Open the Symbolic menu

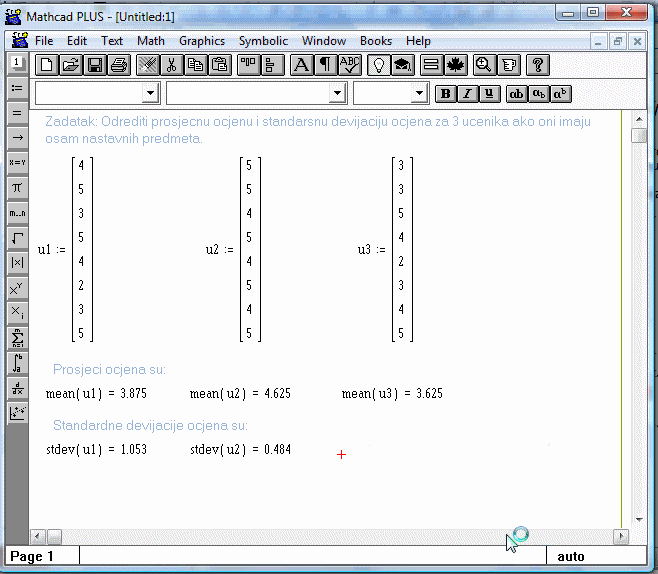pos(263,41)
